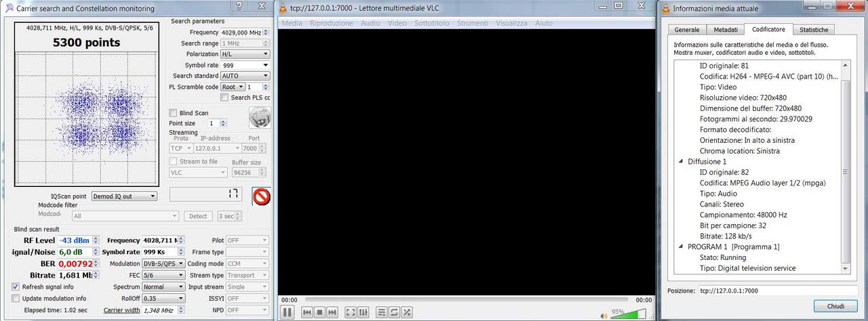Skip to next media in VLC
Screen dimensions: 868x321
(x=332, y=312)
